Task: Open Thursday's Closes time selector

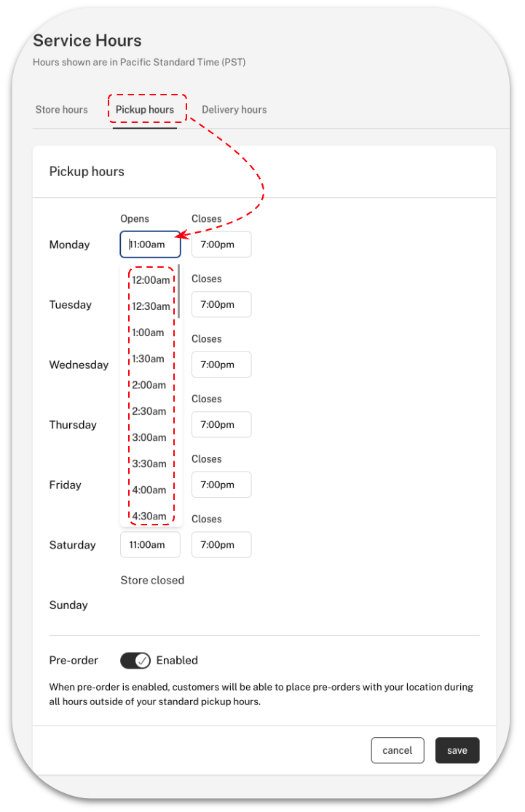Action: [221, 425]
